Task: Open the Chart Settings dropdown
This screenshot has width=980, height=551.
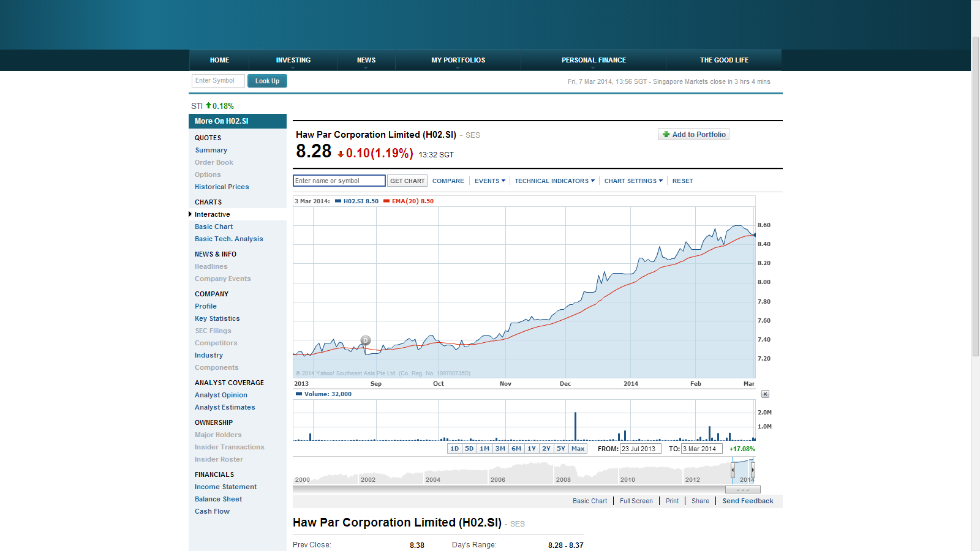Action: tap(633, 181)
